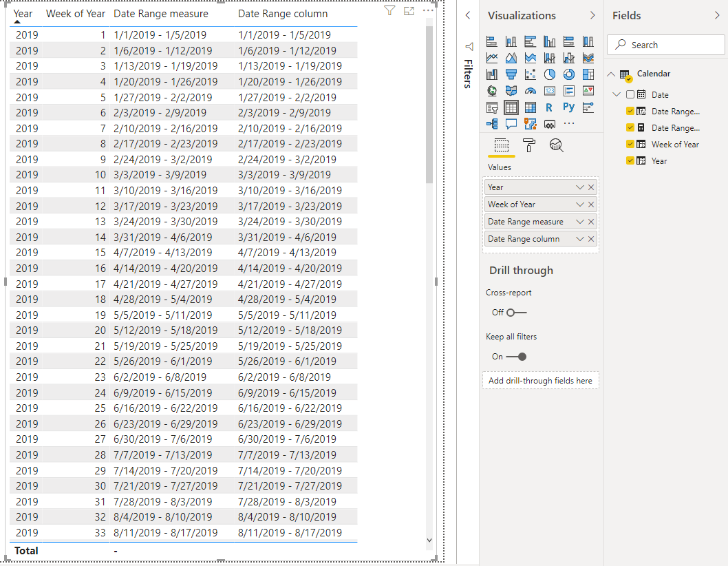This screenshot has width=728, height=566.
Task: Sort by Date Range column header
Action: click(283, 14)
